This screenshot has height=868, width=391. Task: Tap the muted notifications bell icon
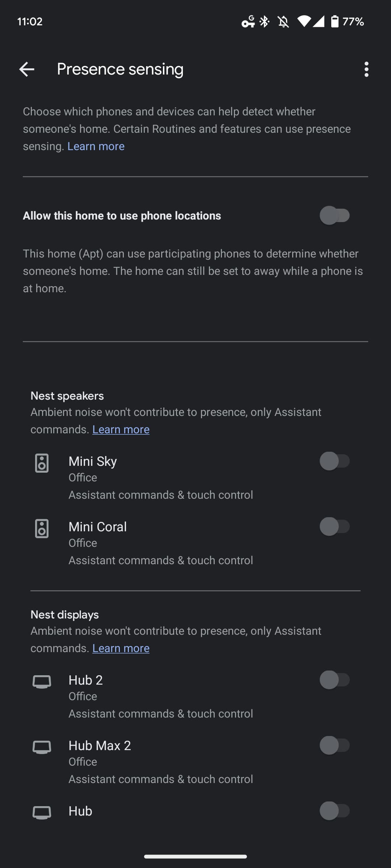[x=283, y=22]
